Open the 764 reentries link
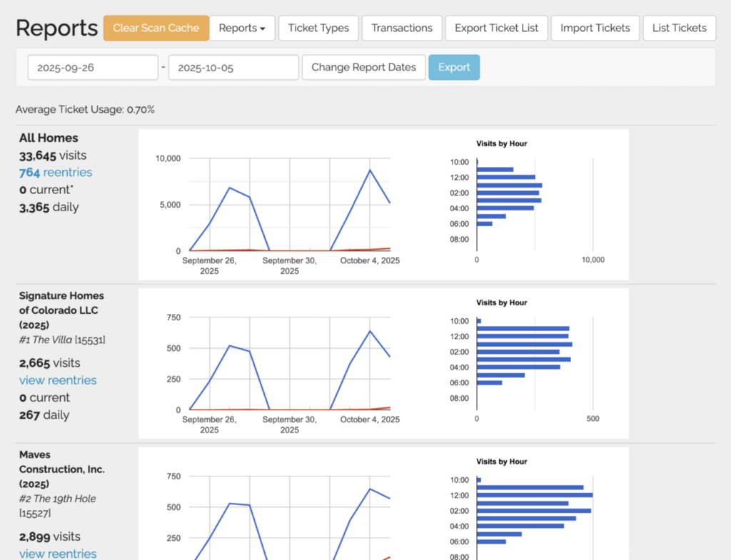Screen dimensions: 731x560 click(56, 173)
